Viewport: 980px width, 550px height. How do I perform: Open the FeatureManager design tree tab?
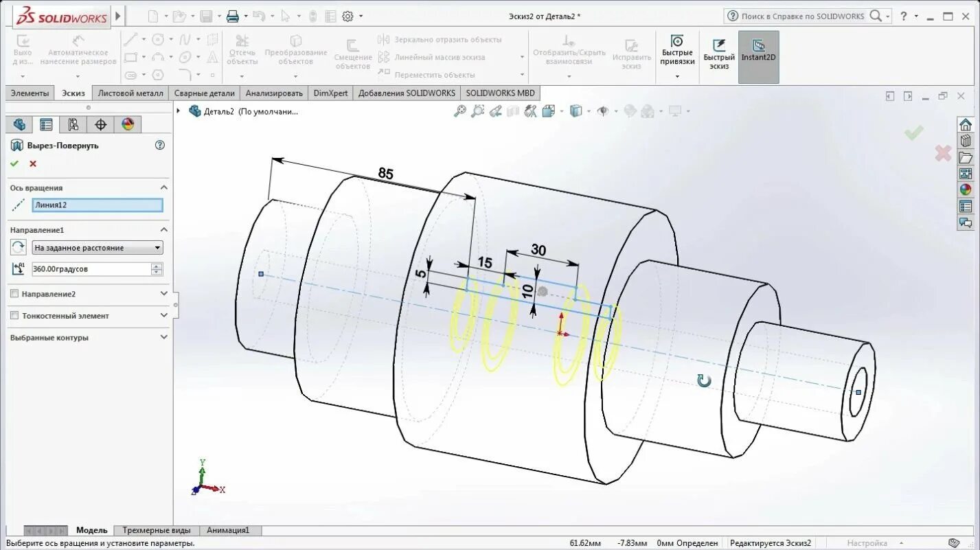point(19,124)
